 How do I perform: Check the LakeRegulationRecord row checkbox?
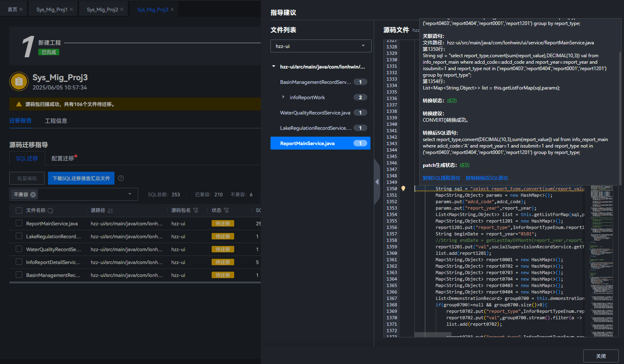19,236
